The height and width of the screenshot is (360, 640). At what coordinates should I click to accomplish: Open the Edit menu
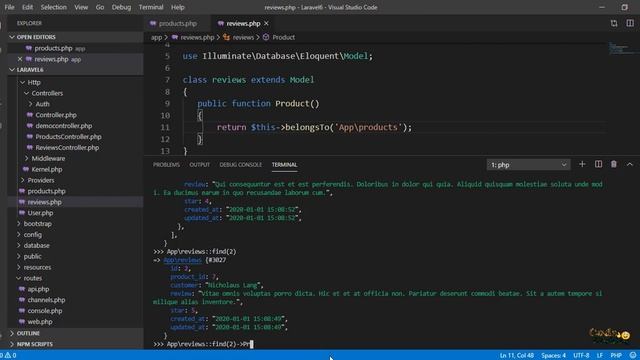[27, 7]
